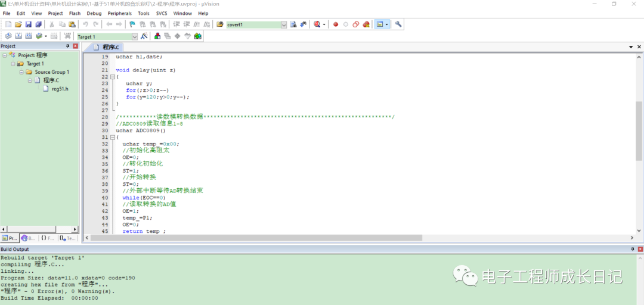Open the Flash menu
This screenshot has width=644, height=305.
75,13
